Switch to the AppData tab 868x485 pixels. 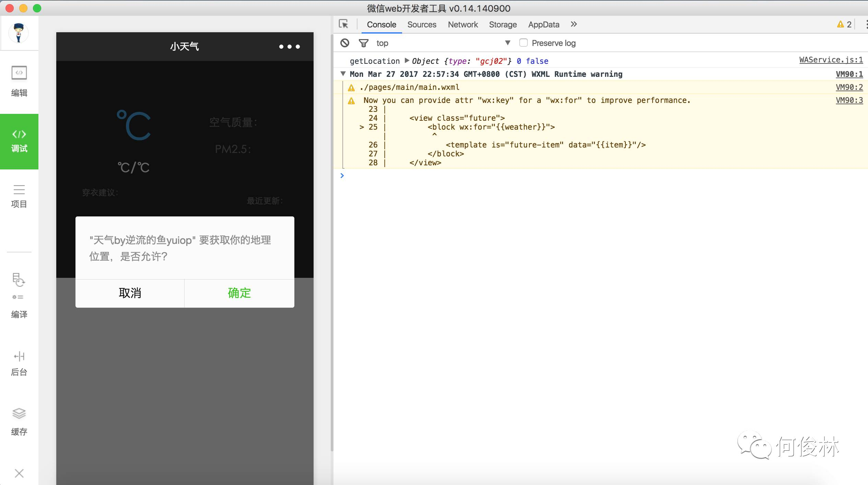tap(543, 25)
